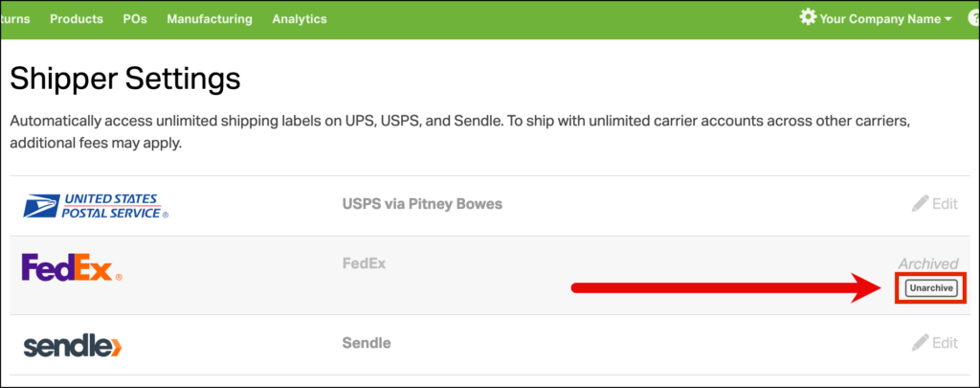Viewport: 980px width, 388px height.
Task: Unarchive the FedEx shipper
Action: click(x=931, y=287)
